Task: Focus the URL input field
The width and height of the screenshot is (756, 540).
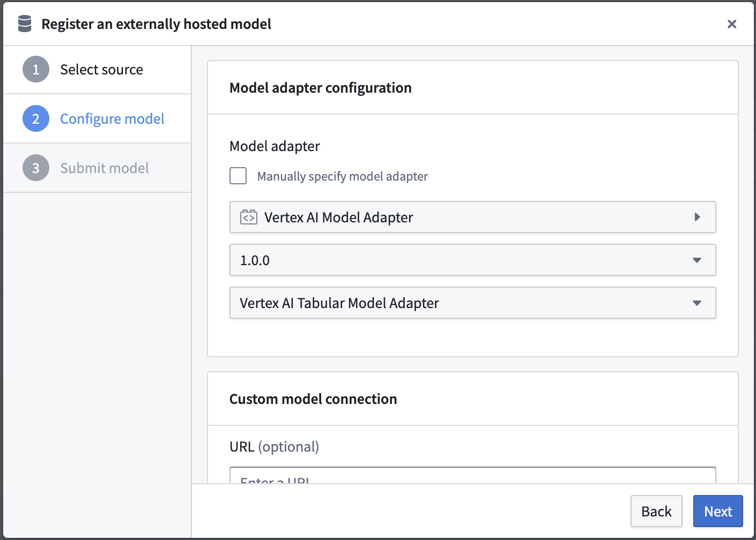Action: pyautogui.click(x=472, y=476)
